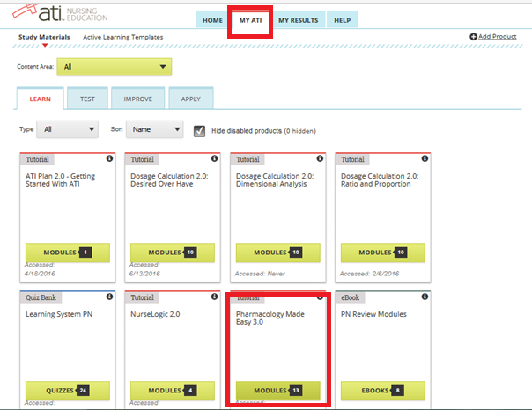Open Modules for Pharmacology Made Easy 3.0

277,391
